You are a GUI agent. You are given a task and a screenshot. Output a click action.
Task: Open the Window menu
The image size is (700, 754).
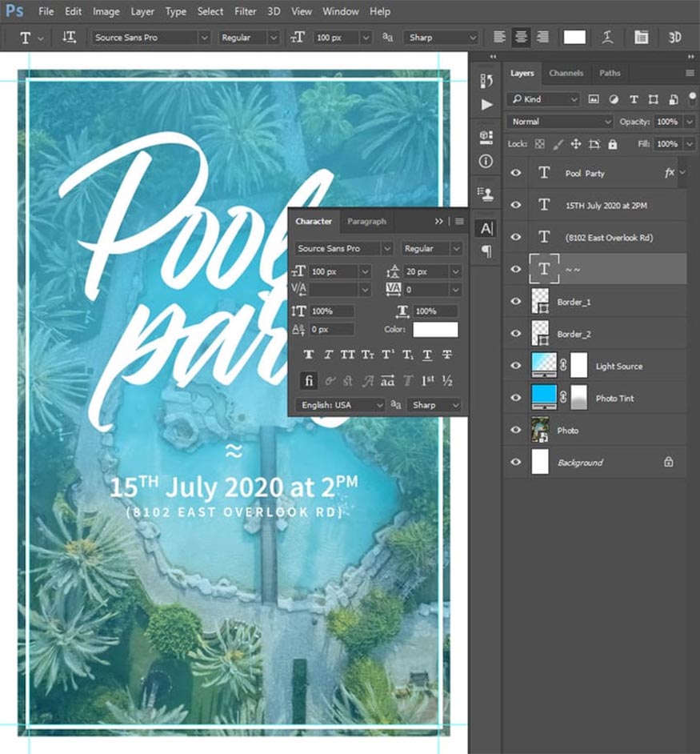pyautogui.click(x=340, y=11)
